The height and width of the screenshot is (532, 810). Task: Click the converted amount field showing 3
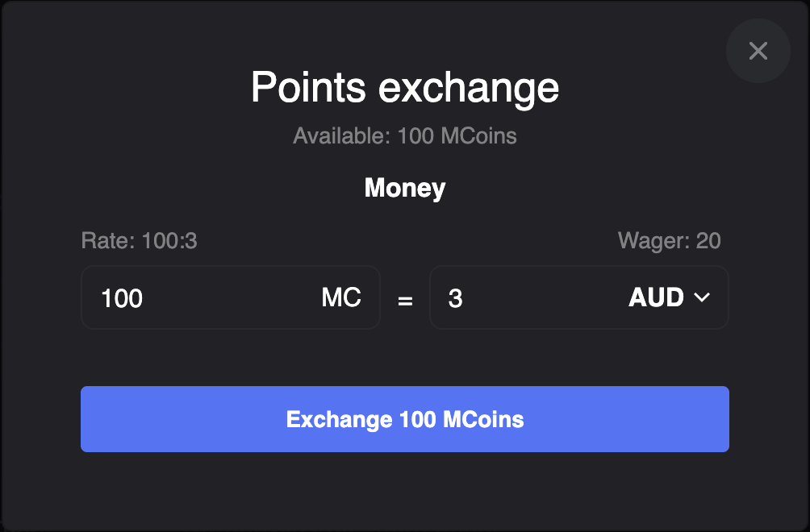point(524,298)
